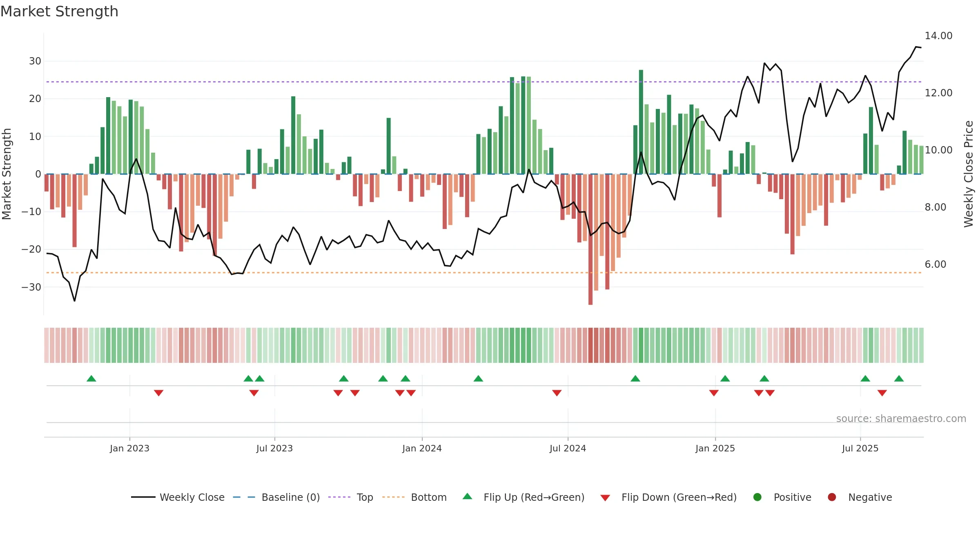
Task: Toggle Flip Up (Red→Green) legend entry
Action: pyautogui.click(x=523, y=497)
